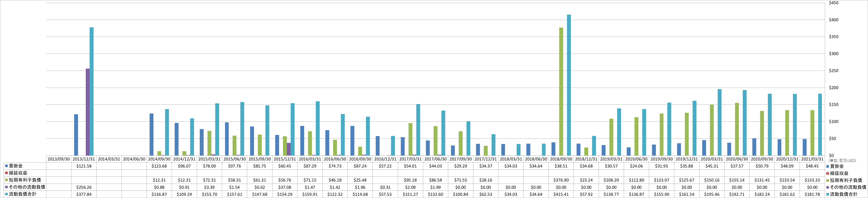
Task: Click the $159.91 流動負債合計 cell
Action: point(310,194)
